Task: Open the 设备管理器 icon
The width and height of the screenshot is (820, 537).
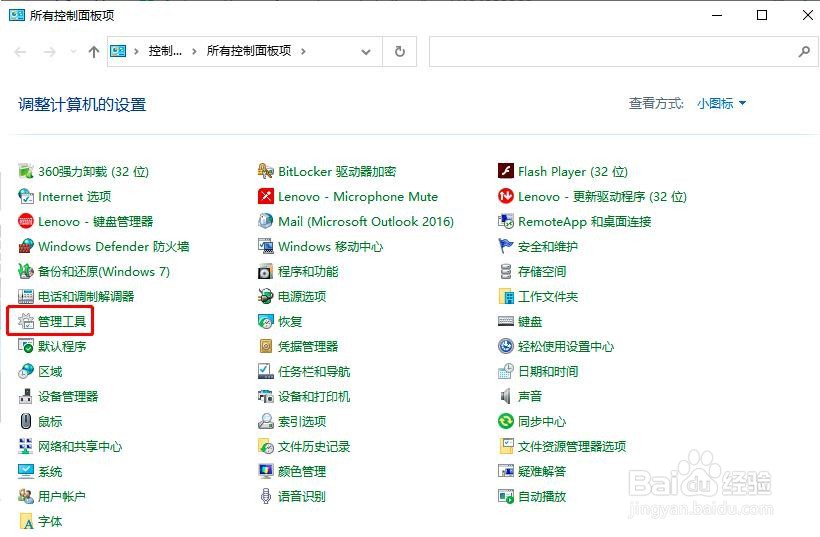Action: coord(26,396)
